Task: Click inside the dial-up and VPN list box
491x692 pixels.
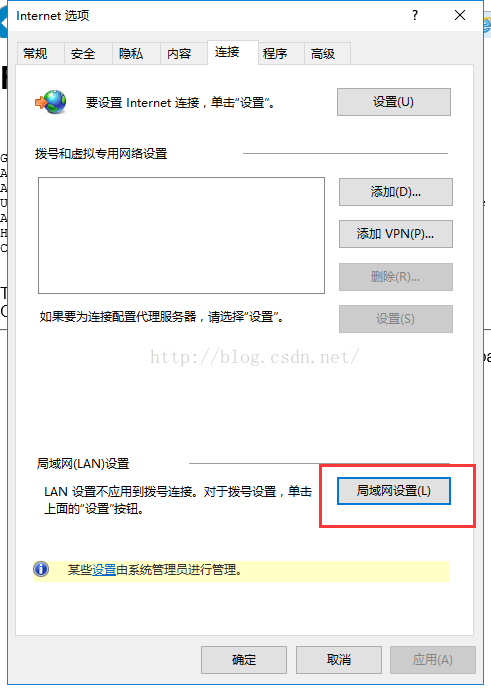Action: (181, 236)
